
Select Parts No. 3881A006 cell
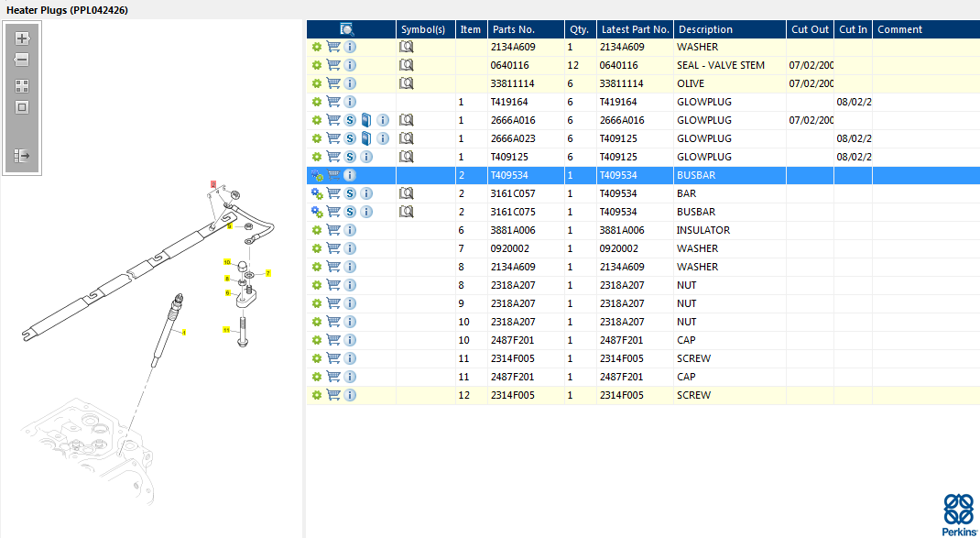[526, 230]
